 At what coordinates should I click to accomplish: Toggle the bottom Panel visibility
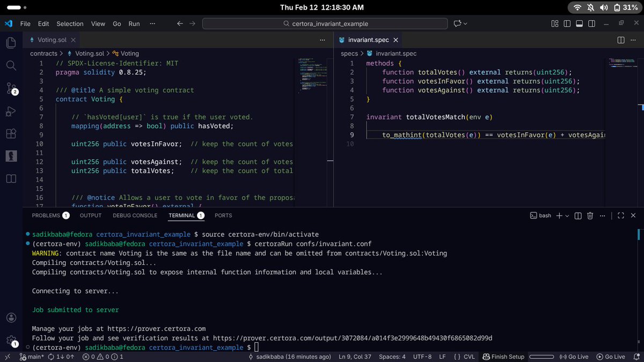point(580,24)
